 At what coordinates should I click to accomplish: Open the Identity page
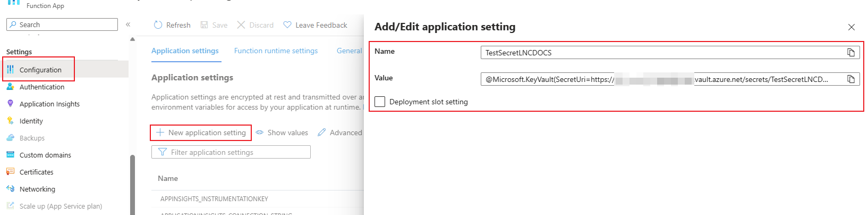(x=31, y=121)
